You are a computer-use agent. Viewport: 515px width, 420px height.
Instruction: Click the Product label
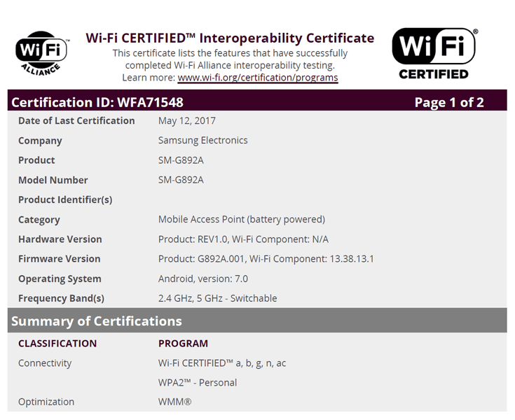36,160
